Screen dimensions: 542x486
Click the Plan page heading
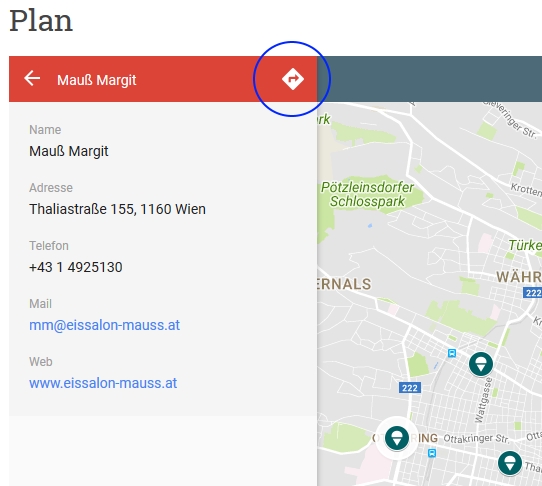[x=41, y=21]
